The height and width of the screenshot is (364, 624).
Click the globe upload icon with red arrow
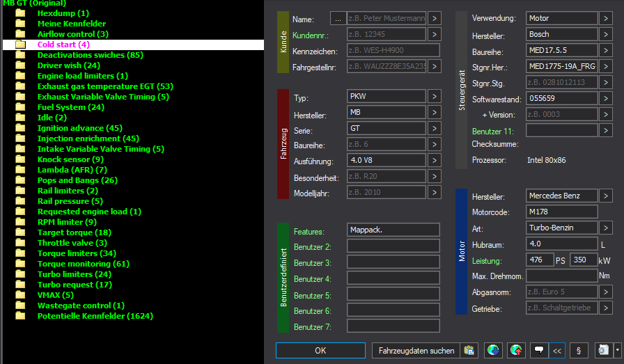pos(516,351)
